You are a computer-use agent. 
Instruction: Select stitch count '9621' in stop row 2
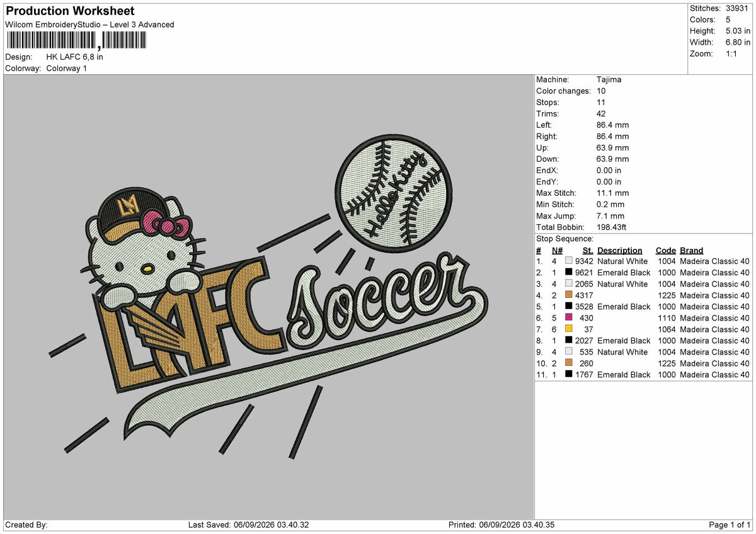tap(584, 273)
